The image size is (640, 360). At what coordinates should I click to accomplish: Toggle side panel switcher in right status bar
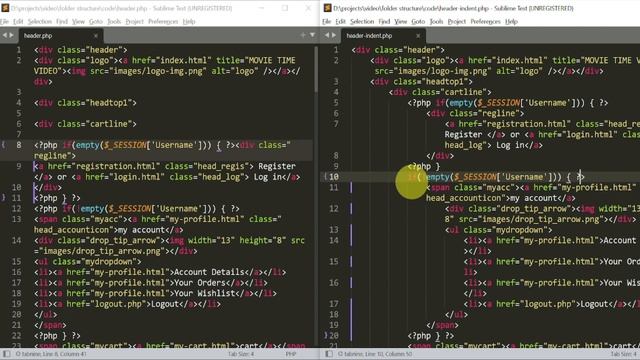[x=329, y=354]
